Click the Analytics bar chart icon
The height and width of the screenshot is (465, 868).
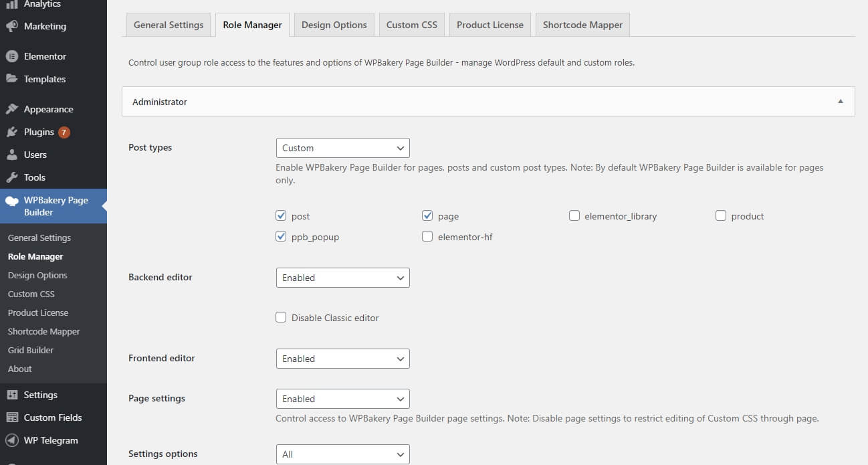tap(12, 4)
